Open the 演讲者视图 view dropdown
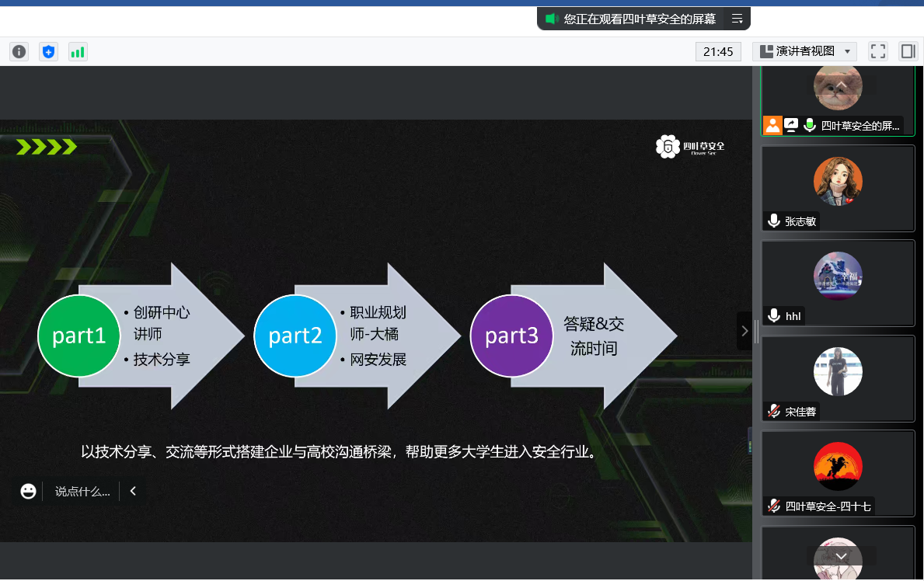This screenshot has width=924, height=581. coord(804,51)
